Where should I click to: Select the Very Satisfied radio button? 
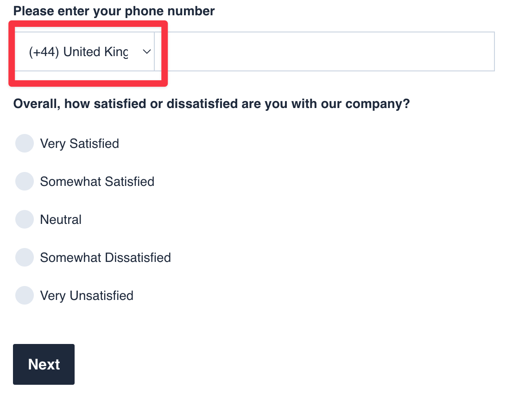(x=25, y=143)
